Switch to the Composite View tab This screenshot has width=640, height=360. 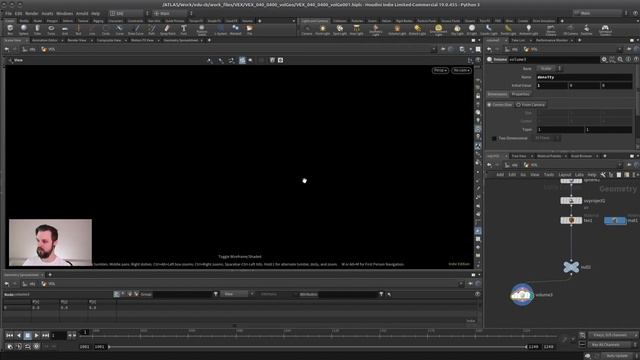pos(109,40)
